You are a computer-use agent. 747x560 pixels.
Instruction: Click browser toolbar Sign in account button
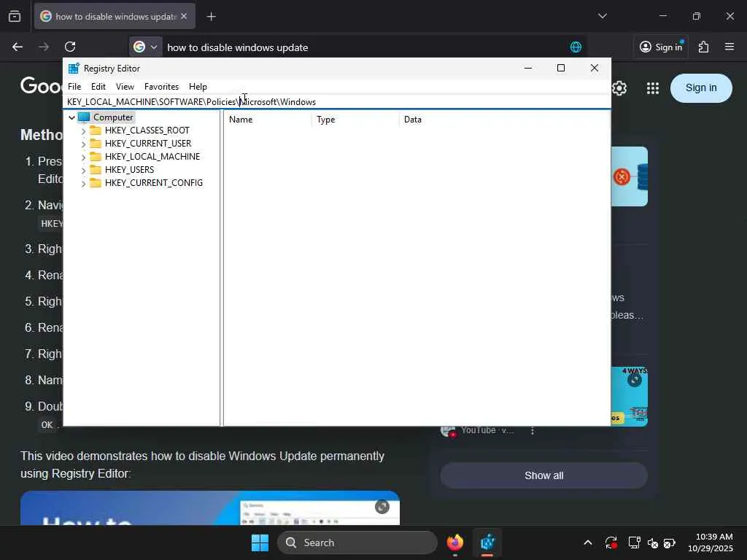click(661, 47)
